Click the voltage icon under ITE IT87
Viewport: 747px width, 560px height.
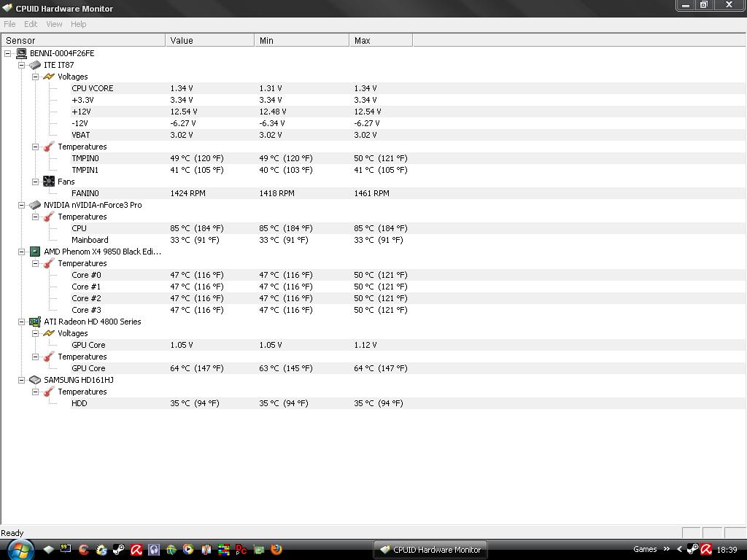(49, 77)
